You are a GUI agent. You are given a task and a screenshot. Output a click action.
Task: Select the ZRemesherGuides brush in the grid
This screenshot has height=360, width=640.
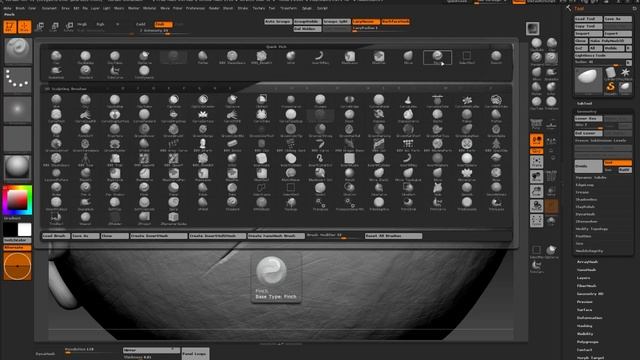point(173,218)
